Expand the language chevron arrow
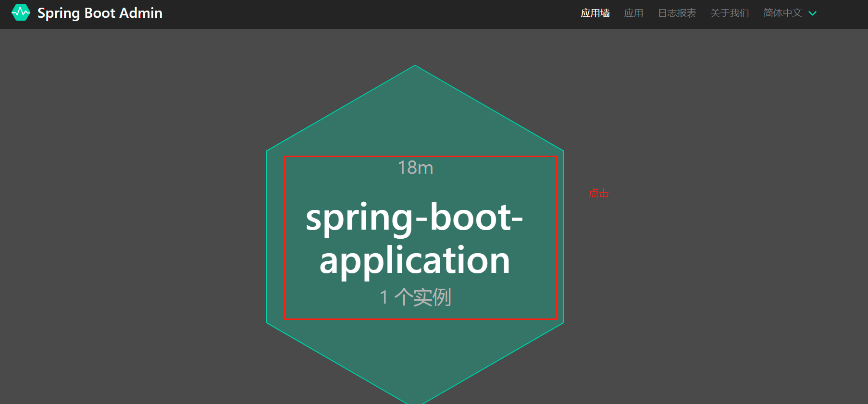Screen dimensions: 868x404 (812, 13)
